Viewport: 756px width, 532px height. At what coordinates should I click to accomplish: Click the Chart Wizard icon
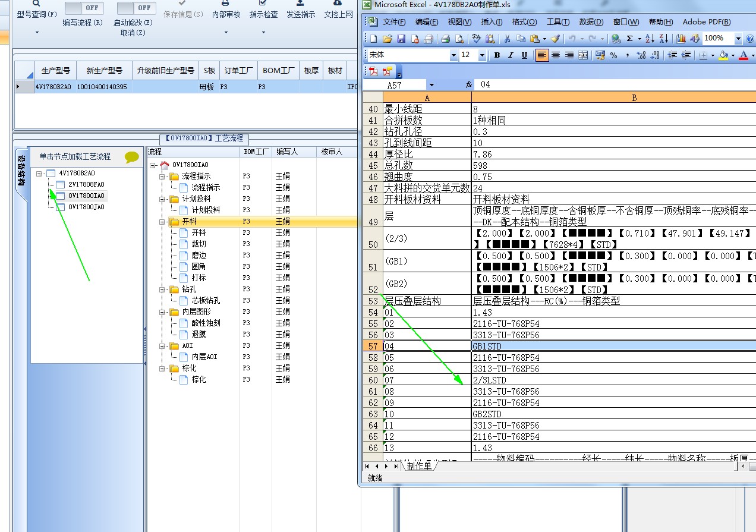pos(681,39)
